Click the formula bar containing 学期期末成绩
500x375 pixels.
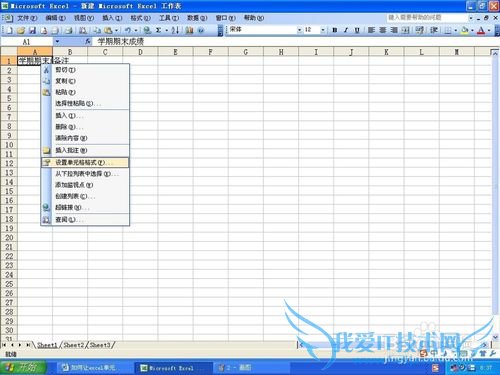295,42
